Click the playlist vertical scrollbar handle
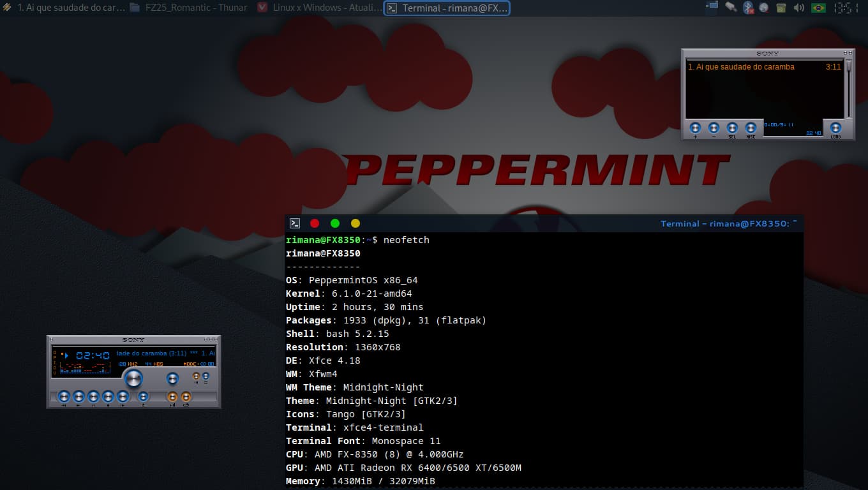This screenshot has height=490, width=868. [x=849, y=66]
